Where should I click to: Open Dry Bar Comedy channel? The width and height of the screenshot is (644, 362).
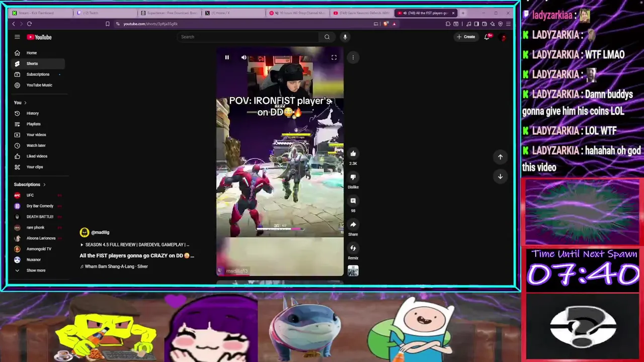(x=38, y=206)
